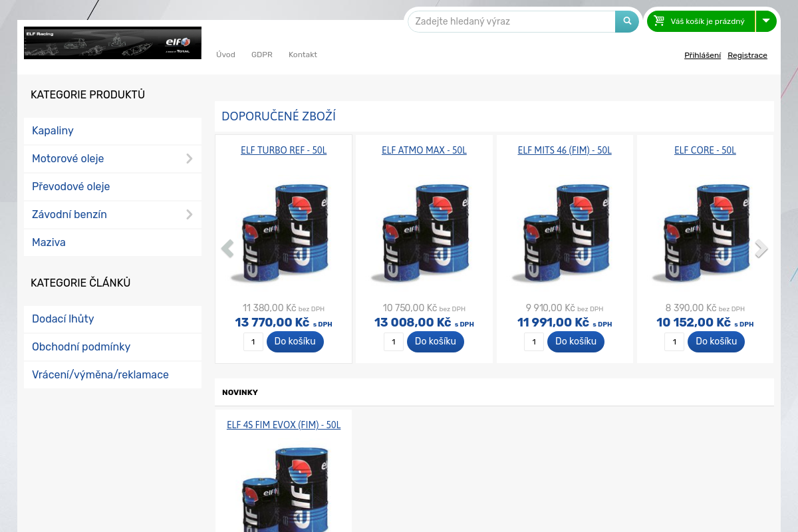798x532 pixels.
Task: Open the GDPR menu page
Action: point(262,55)
